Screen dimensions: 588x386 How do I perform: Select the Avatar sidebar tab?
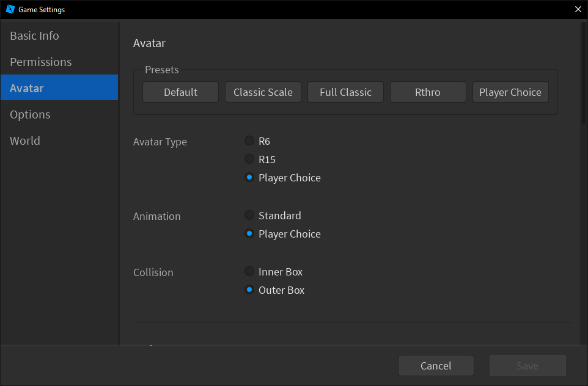click(27, 89)
